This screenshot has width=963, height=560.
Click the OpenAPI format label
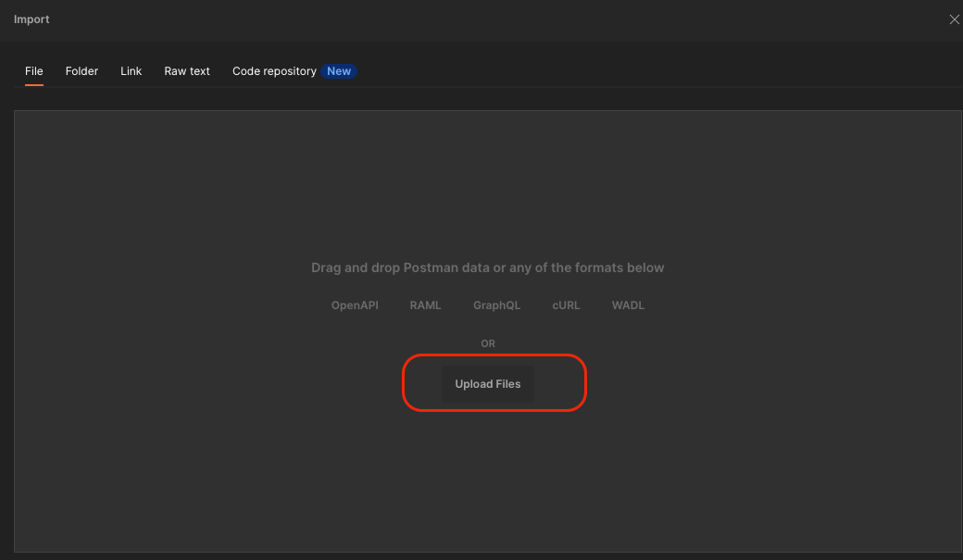pos(356,305)
